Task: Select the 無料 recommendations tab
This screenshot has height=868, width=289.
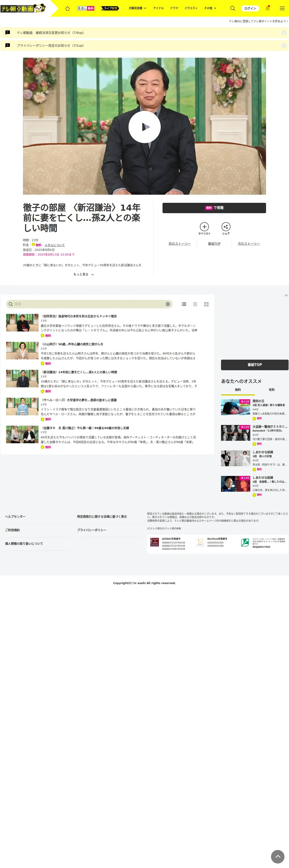Action: point(238,390)
